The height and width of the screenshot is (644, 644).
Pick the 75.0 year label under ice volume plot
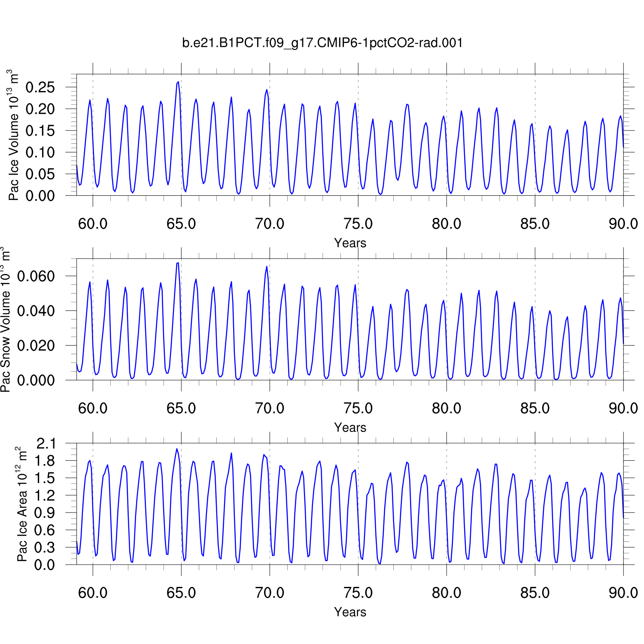pos(358,224)
